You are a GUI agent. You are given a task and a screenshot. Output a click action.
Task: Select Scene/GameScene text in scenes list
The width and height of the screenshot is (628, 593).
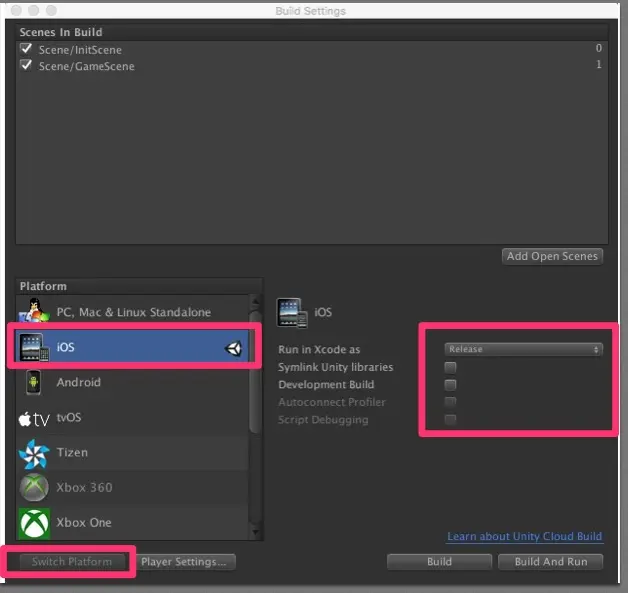click(87, 66)
